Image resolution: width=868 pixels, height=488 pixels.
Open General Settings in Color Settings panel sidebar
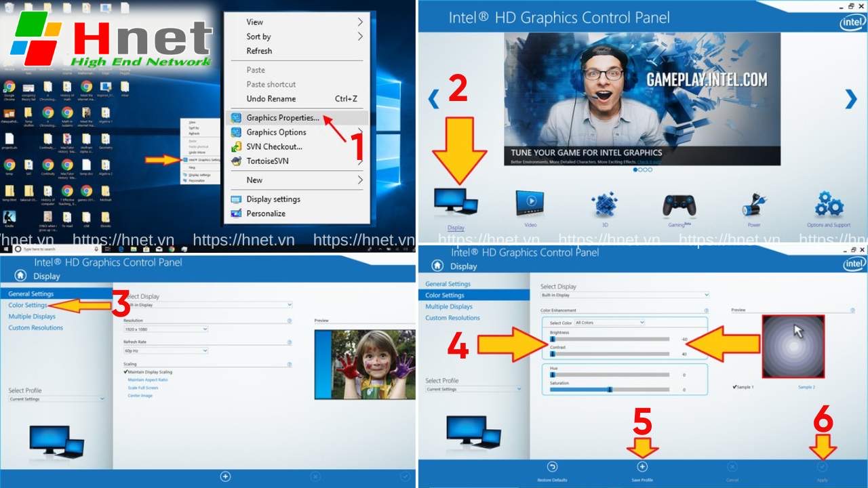click(x=448, y=284)
